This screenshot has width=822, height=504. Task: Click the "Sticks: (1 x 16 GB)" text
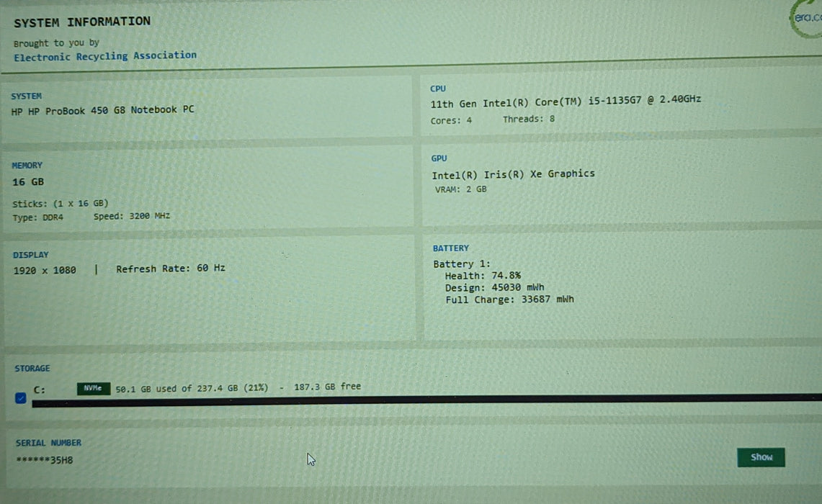[61, 203]
